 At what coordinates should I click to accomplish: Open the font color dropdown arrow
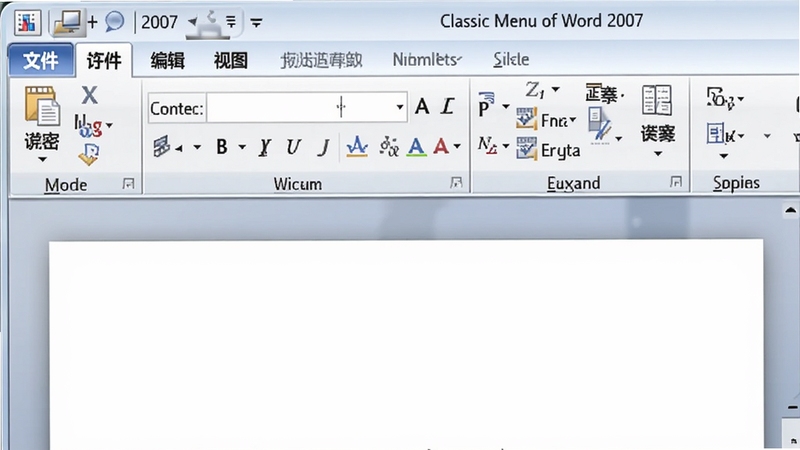(457, 147)
